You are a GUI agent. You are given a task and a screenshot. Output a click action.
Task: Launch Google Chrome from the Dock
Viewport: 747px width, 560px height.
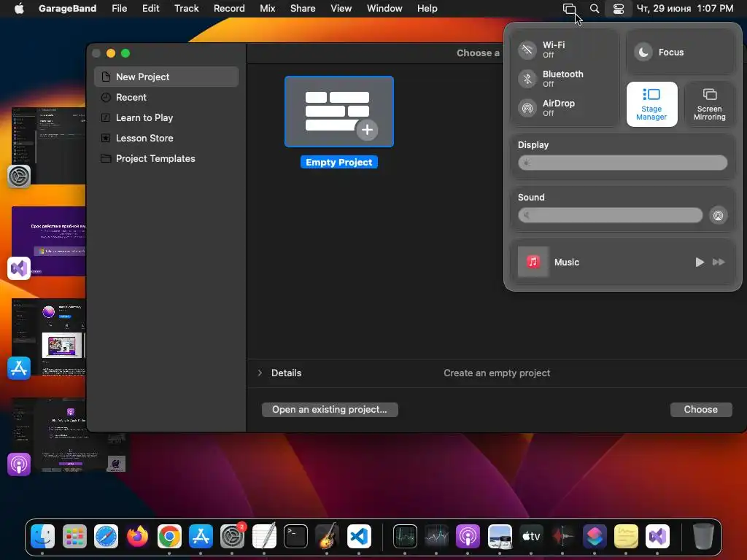tap(169, 537)
